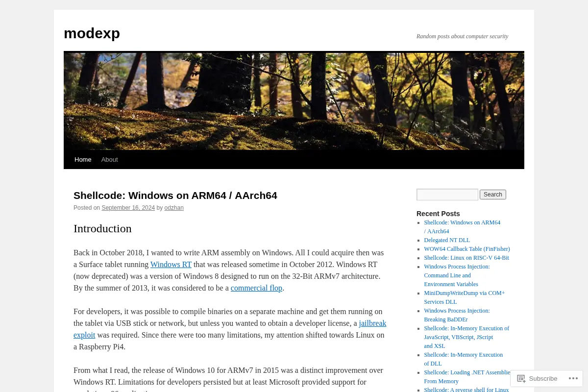Image resolution: width=588 pixels, height=392 pixels.
Task: Follow the Windows RT hyperlink
Action: (x=171, y=265)
